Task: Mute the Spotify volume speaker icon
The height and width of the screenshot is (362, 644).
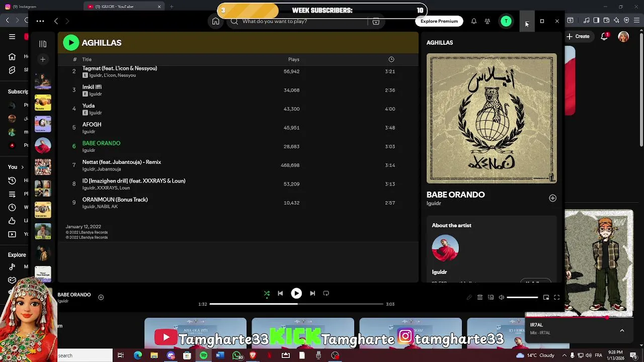Action: 501,297
